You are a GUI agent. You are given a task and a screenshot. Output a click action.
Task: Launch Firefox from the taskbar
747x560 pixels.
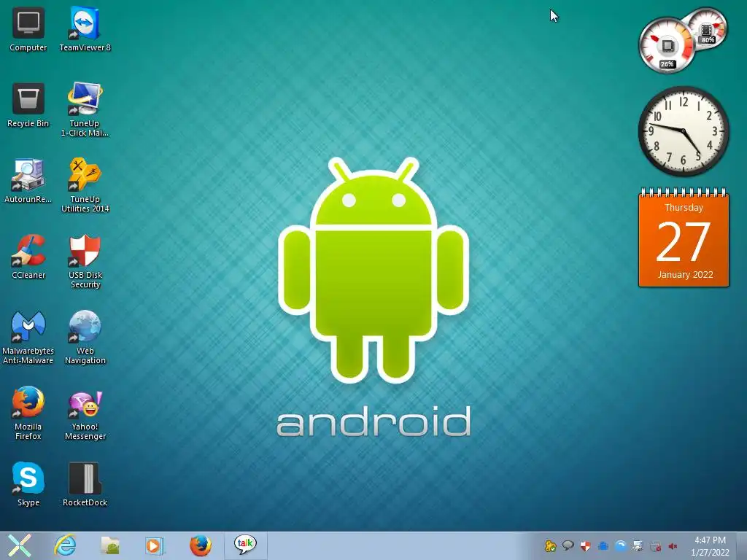(x=200, y=545)
